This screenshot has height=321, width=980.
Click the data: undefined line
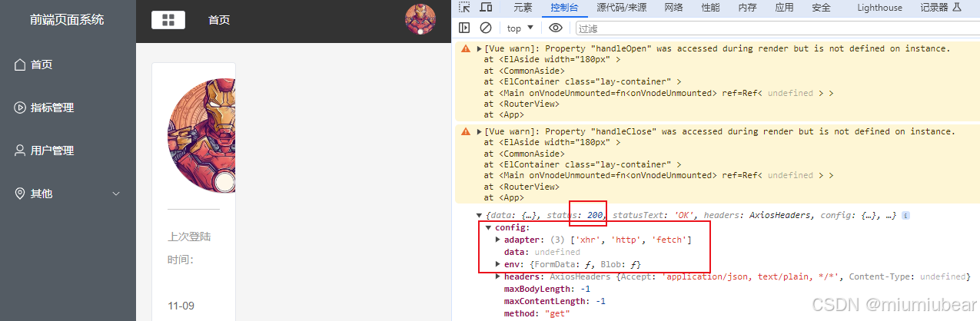pyautogui.click(x=542, y=252)
